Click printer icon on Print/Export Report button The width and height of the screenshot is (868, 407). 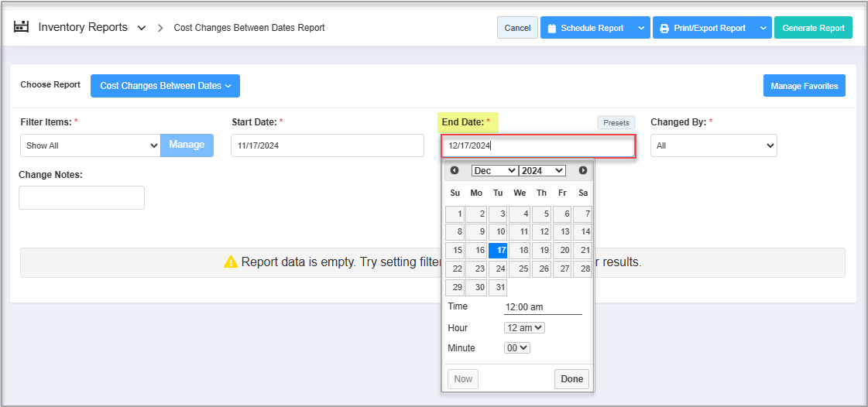664,29
